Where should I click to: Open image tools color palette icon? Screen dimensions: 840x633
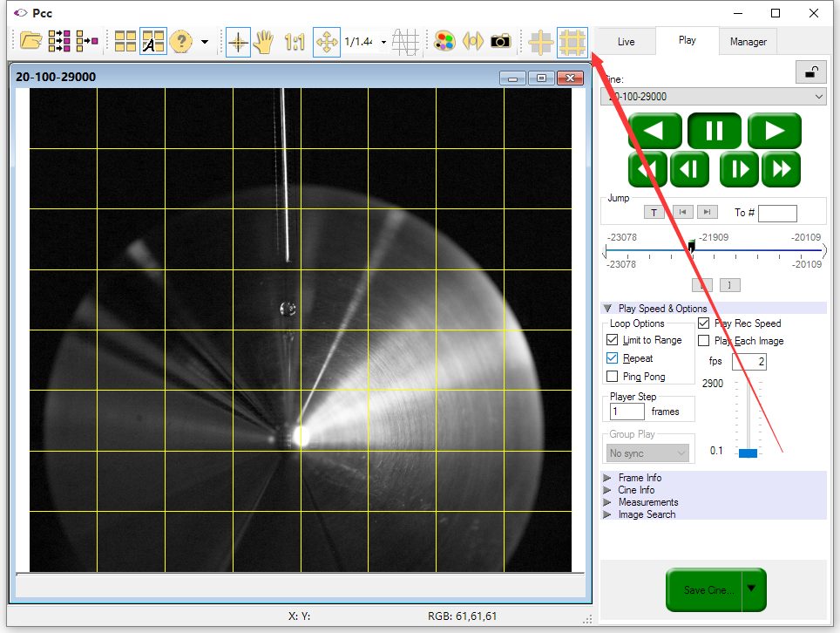444,41
